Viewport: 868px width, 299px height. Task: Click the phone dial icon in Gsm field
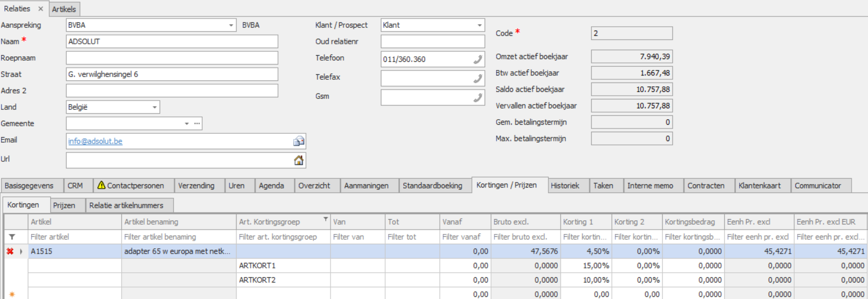[x=478, y=97]
